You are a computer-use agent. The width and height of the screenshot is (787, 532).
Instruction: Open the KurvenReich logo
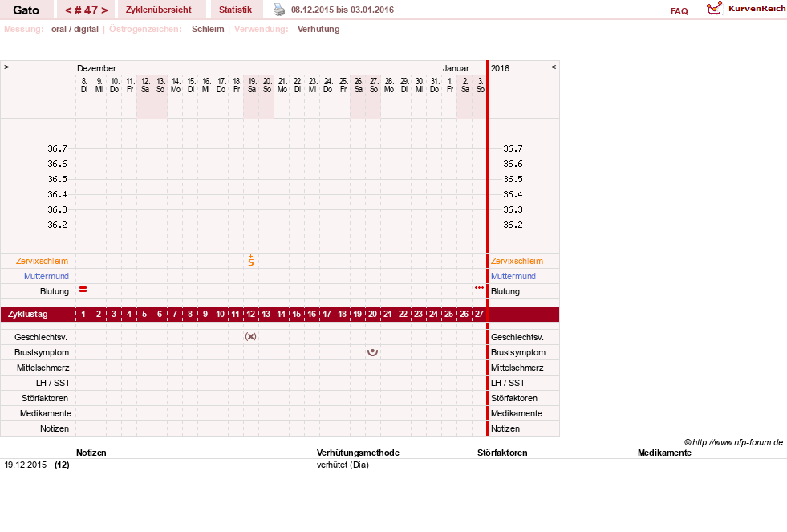pyautogui.click(x=746, y=8)
